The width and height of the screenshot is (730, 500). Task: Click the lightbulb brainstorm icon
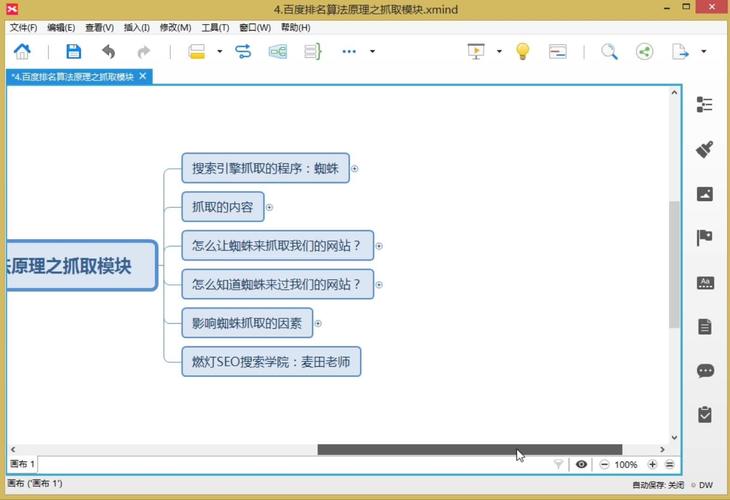coord(522,52)
